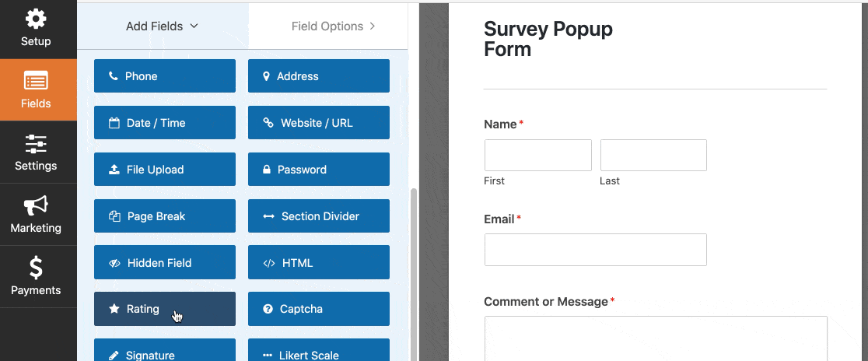
Task: Add a Website / URL field
Action: [318, 123]
